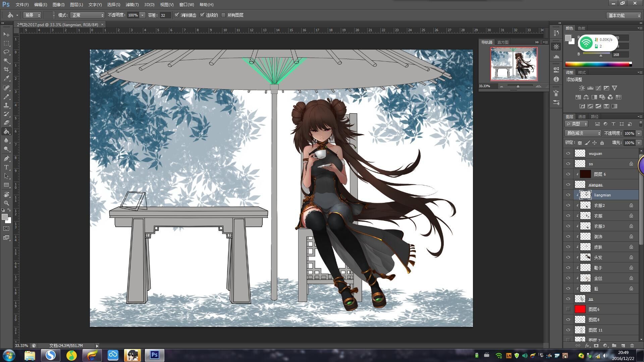This screenshot has width=644, height=362.
Task: Select the Clone Stamp tool
Action: [x=6, y=105]
